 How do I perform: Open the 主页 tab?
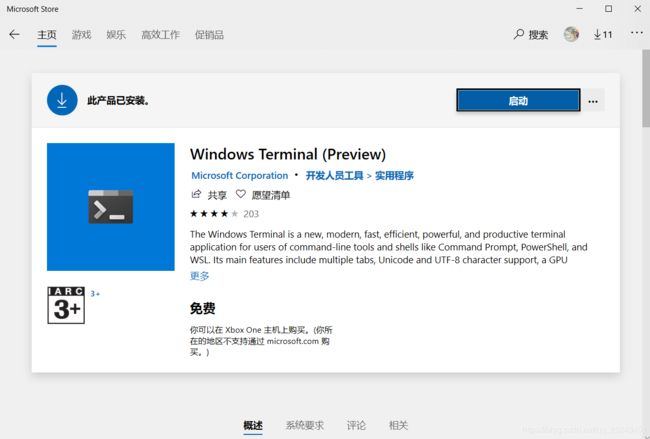[x=47, y=35]
